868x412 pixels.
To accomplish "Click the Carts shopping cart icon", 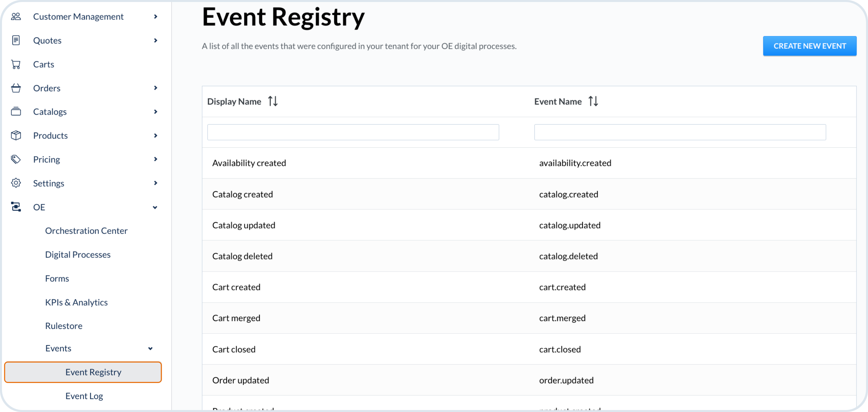I will [16, 64].
